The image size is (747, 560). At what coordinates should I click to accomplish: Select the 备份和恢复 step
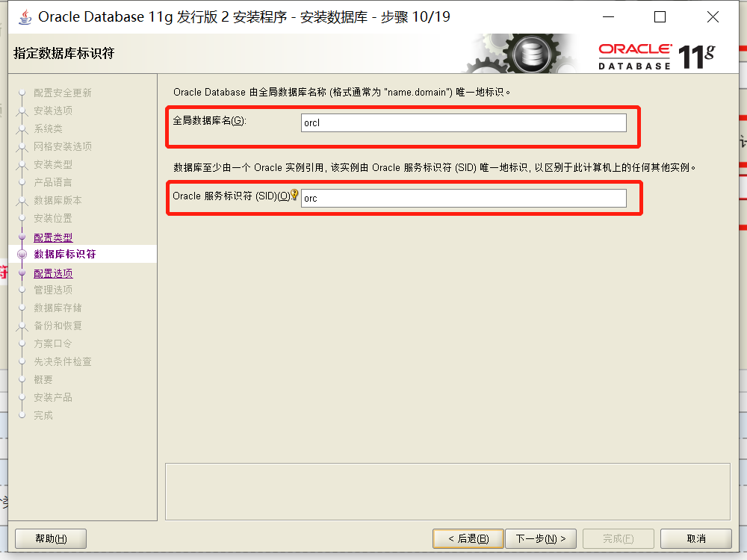(58, 326)
